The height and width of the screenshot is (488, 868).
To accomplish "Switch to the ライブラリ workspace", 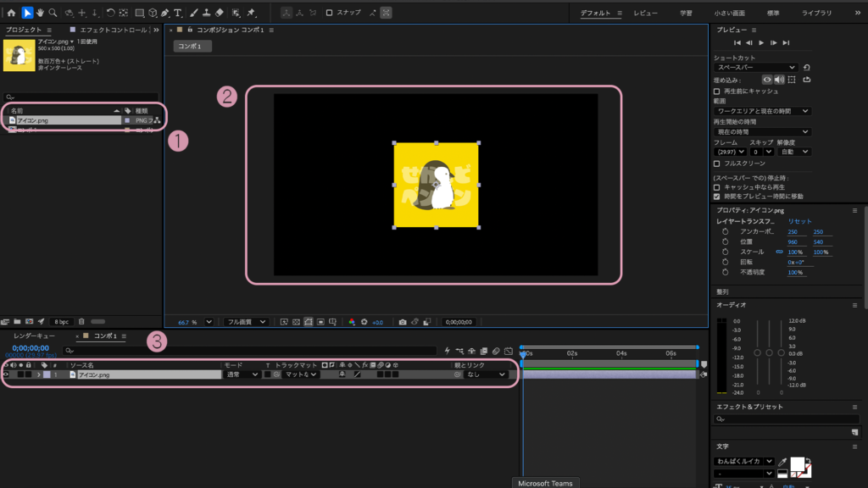I will click(816, 13).
